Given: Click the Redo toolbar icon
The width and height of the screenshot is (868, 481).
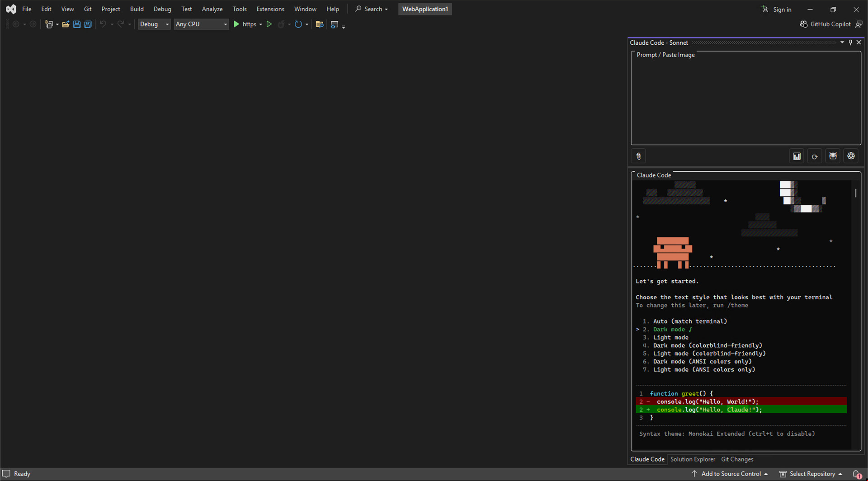Looking at the screenshot, I should point(121,24).
